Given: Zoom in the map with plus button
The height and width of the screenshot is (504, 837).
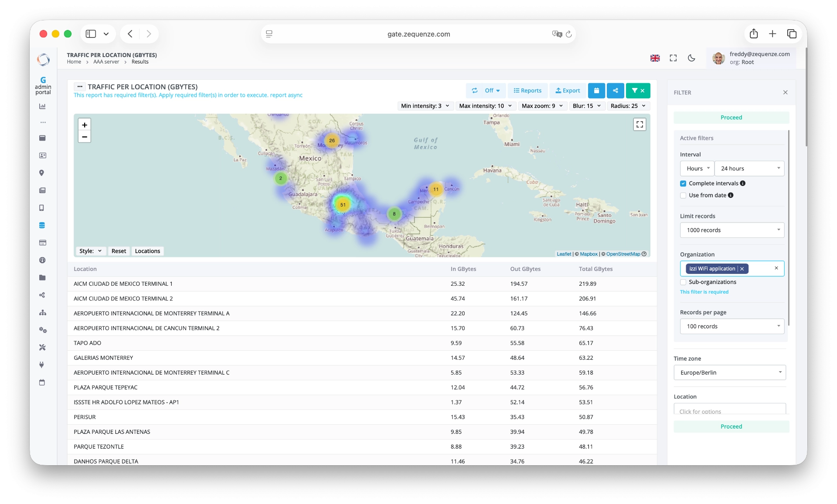Looking at the screenshot, I should (x=85, y=125).
